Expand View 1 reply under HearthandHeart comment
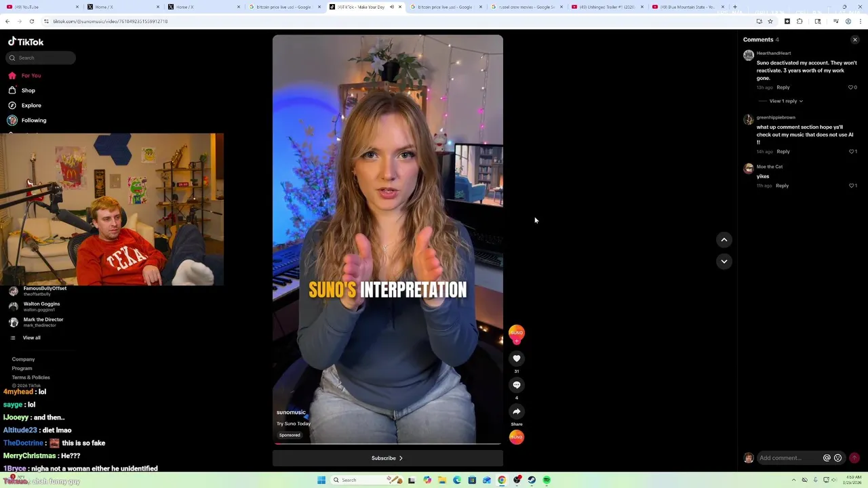The height and width of the screenshot is (488, 868). [786, 101]
